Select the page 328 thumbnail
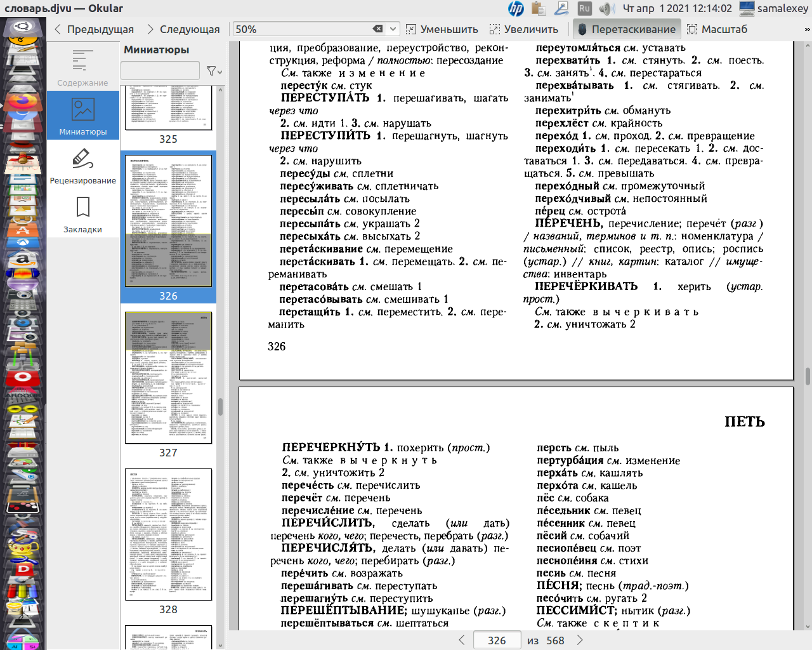812x650 pixels. click(168, 541)
